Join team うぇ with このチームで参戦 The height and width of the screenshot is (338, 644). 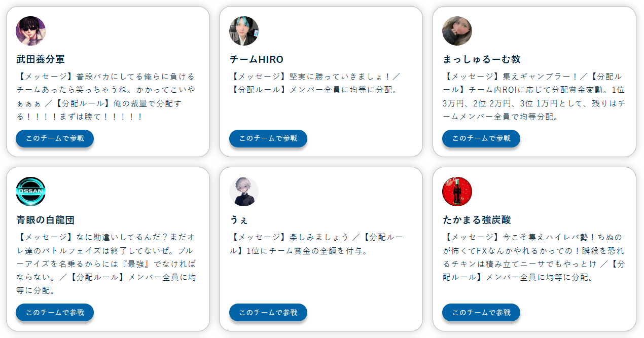pos(268,312)
